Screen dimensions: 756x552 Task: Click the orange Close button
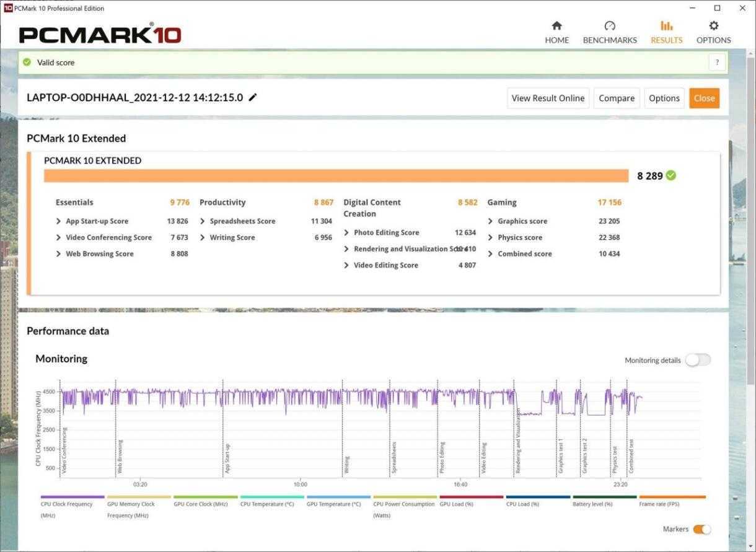point(704,98)
